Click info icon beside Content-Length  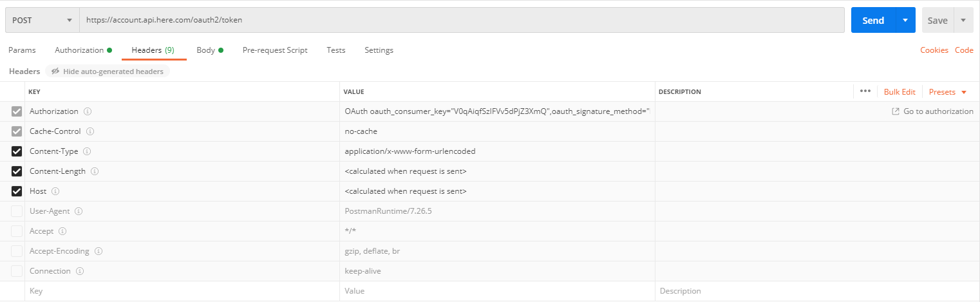(95, 171)
